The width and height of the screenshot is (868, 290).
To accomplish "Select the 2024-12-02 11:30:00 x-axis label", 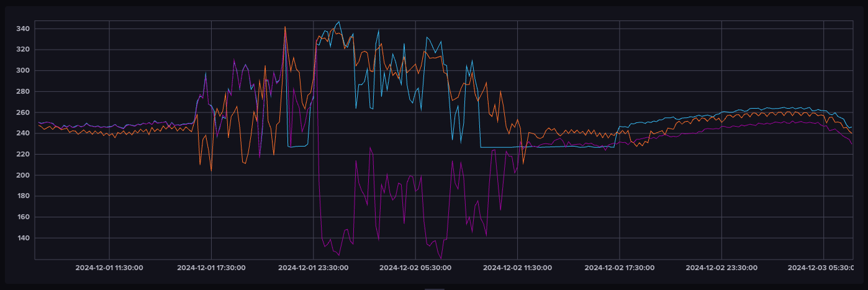I will coord(517,268).
